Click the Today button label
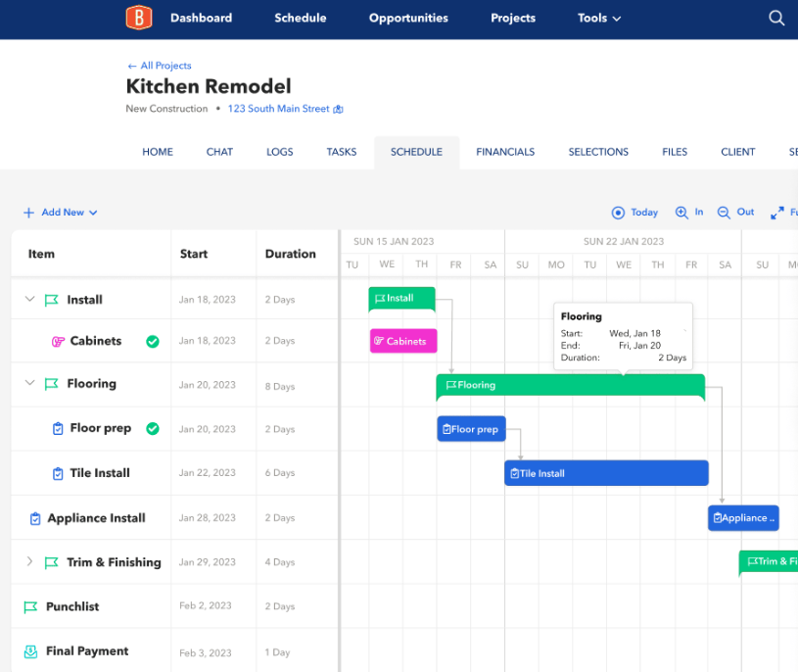The width and height of the screenshot is (798, 672). pyautogui.click(x=644, y=213)
